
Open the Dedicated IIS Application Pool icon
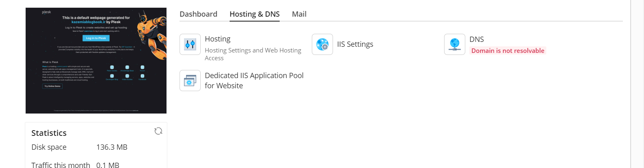(190, 81)
